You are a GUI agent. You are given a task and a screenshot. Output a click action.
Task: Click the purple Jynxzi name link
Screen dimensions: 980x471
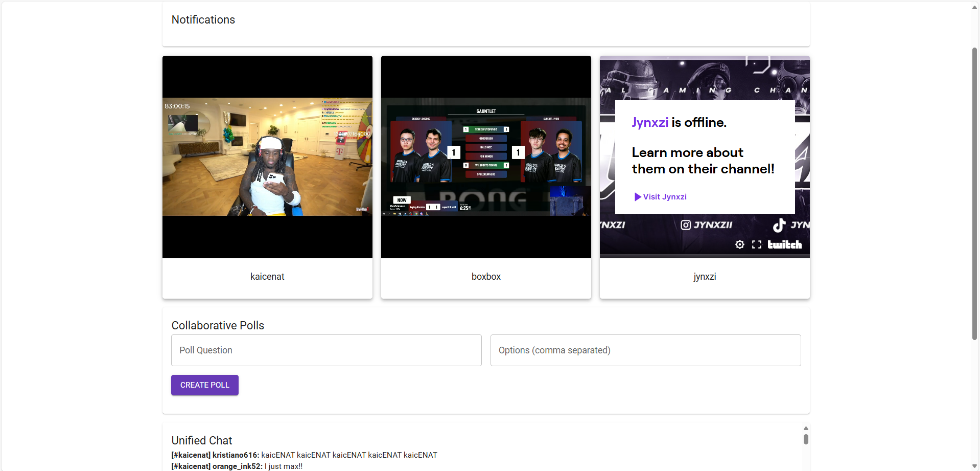650,122
